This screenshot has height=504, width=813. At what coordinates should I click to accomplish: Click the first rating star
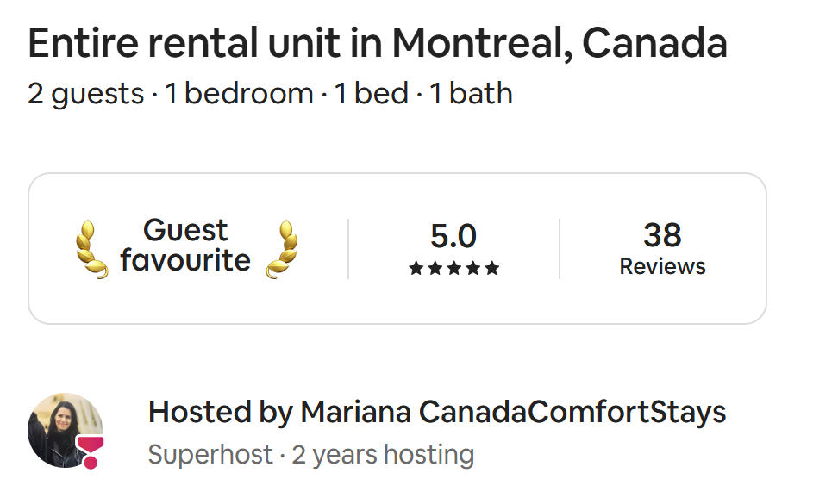[416, 268]
